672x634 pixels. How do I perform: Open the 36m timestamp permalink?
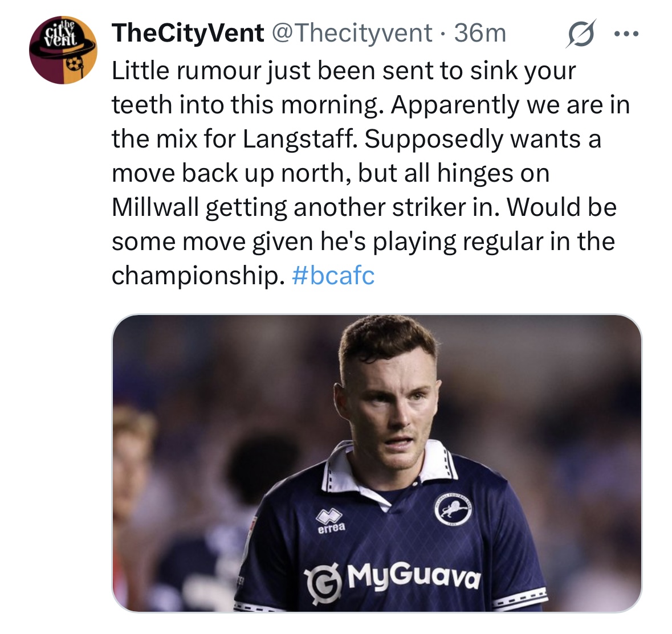point(480,33)
